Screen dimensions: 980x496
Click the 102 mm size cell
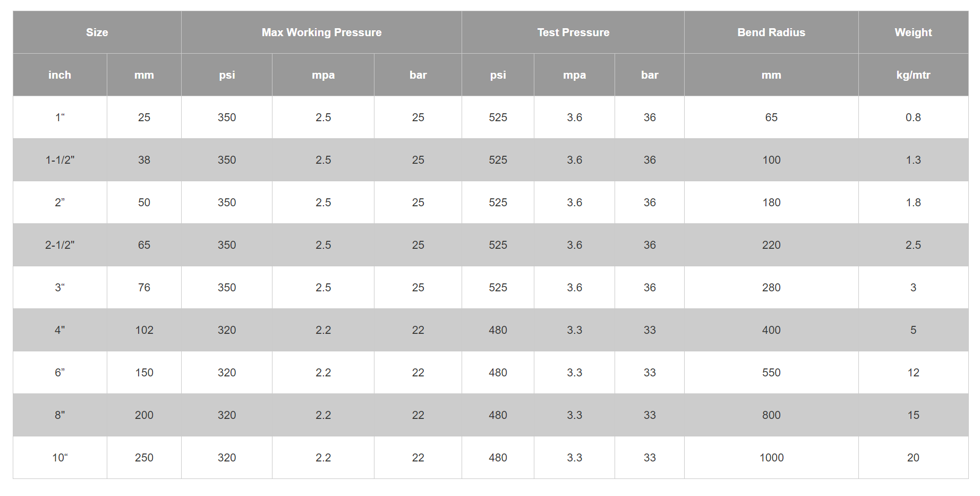tap(144, 330)
